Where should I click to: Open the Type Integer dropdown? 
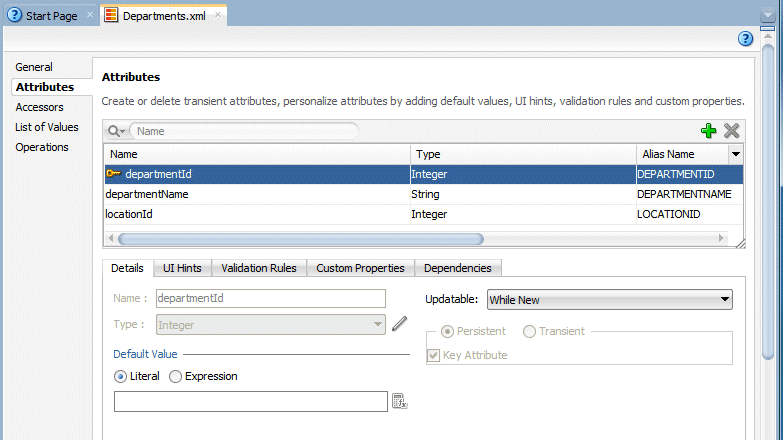(271, 325)
